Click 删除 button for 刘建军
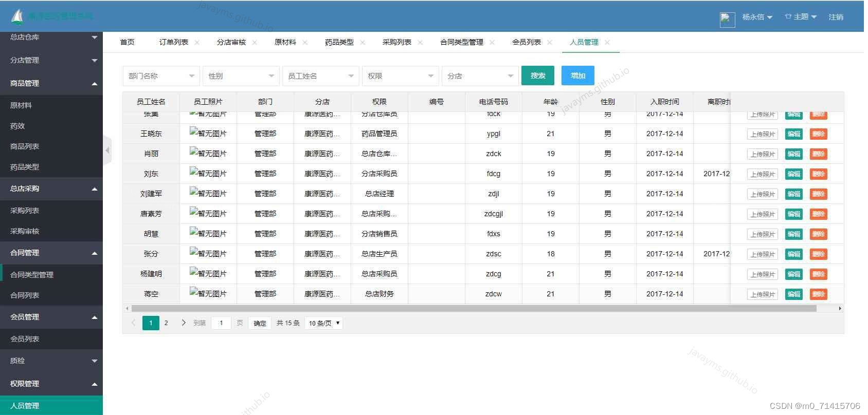The height and width of the screenshot is (415, 868). [x=818, y=194]
